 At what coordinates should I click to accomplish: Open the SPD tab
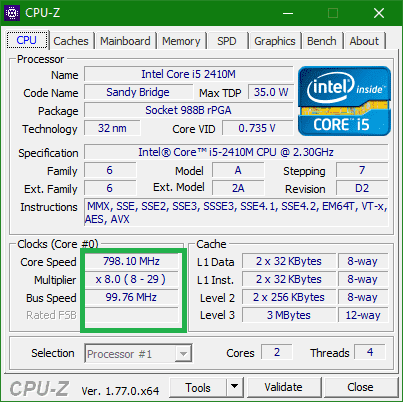point(227,41)
